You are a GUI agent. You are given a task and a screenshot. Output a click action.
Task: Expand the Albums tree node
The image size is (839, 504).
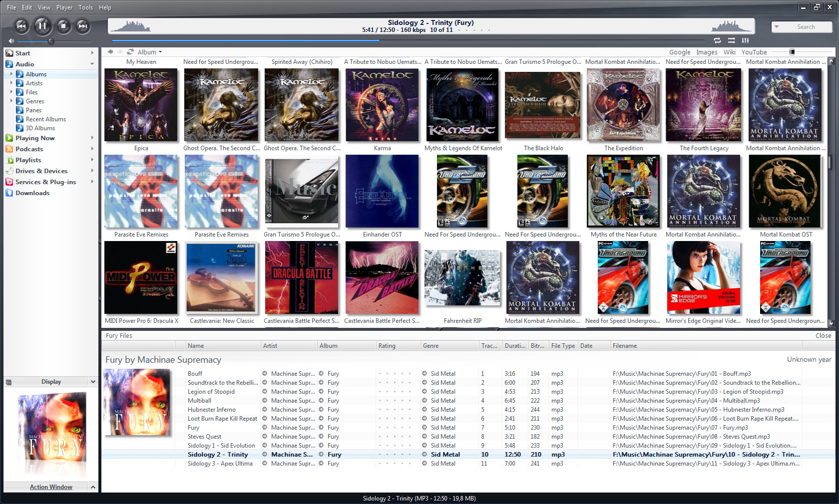pos(11,74)
